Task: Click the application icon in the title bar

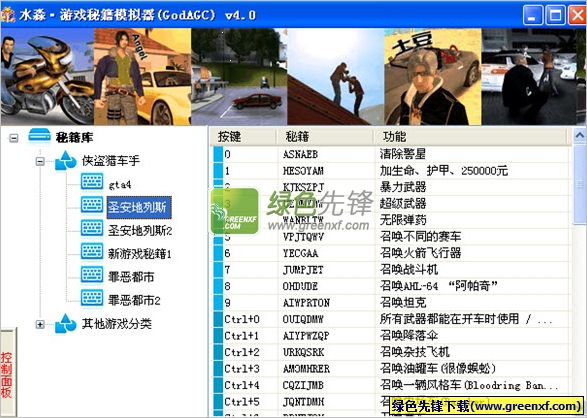Action: 7,15
